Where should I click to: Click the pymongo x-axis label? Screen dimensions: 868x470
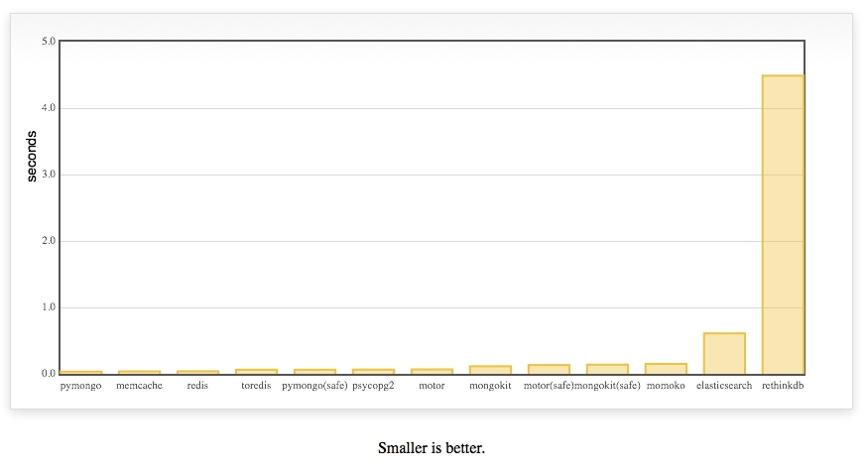(x=80, y=386)
